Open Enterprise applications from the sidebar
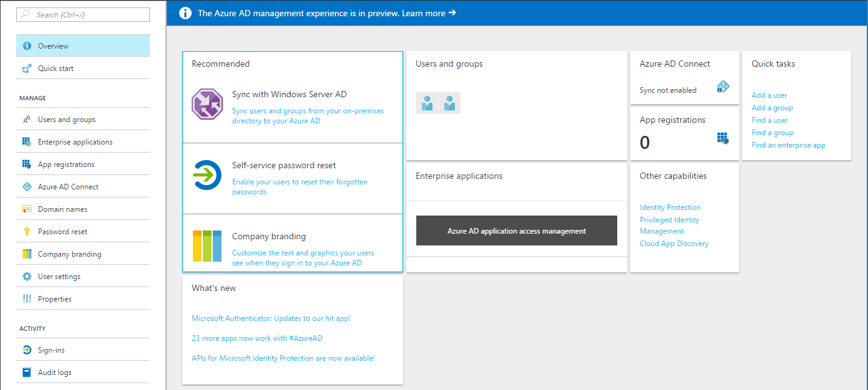Image resolution: width=868 pixels, height=390 pixels. [x=75, y=142]
